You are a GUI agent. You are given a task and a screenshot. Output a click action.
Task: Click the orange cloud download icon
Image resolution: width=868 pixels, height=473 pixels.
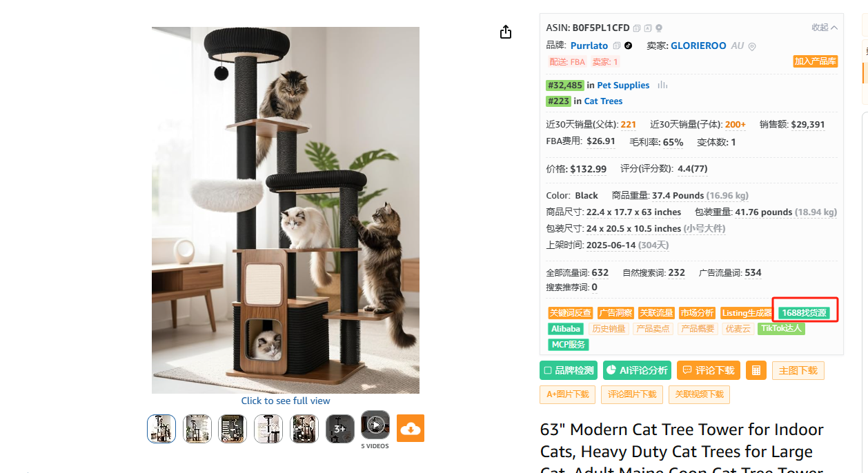411,428
